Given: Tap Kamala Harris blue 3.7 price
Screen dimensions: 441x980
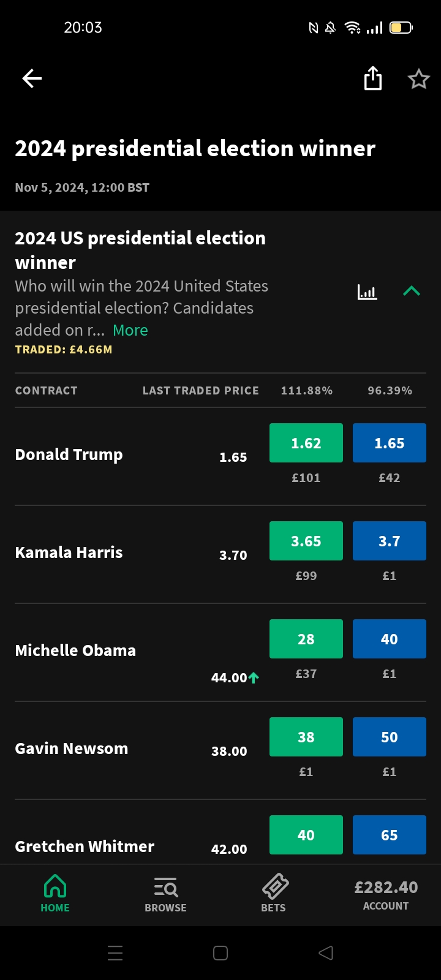Looking at the screenshot, I should (x=390, y=541).
